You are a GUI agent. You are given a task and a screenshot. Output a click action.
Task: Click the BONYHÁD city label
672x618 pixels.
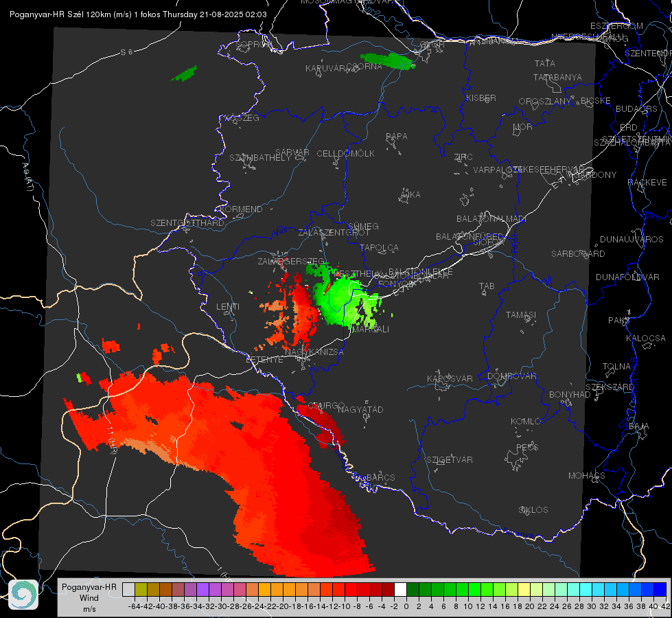pos(570,395)
